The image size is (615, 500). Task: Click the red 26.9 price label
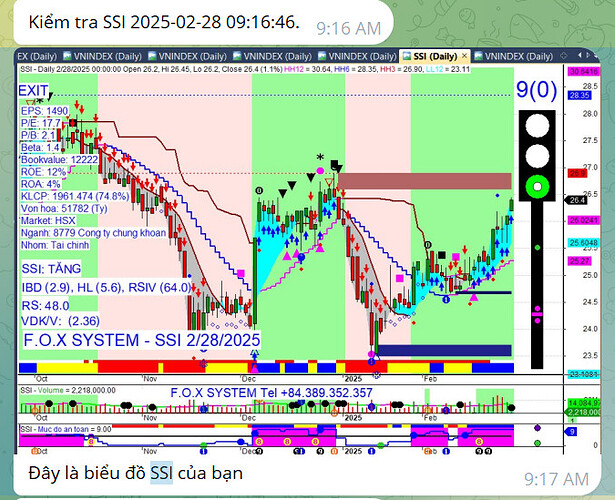577,173
